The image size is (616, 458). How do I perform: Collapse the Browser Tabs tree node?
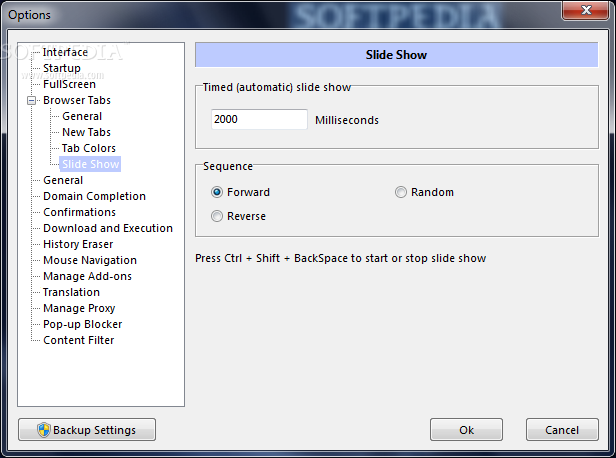pos(31,101)
